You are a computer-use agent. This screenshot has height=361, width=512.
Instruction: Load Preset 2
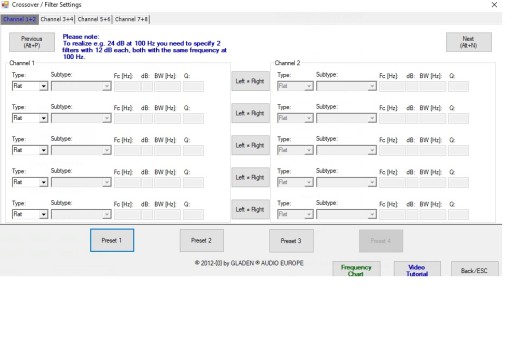pyautogui.click(x=201, y=240)
